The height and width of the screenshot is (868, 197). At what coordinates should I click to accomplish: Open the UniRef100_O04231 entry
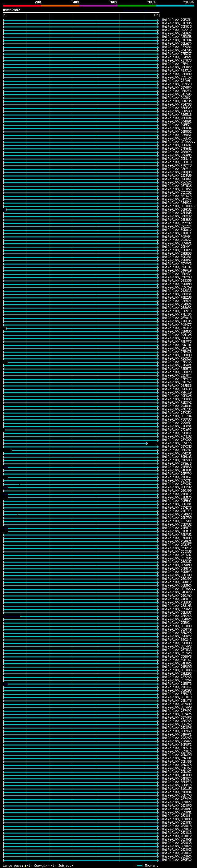coord(176,454)
